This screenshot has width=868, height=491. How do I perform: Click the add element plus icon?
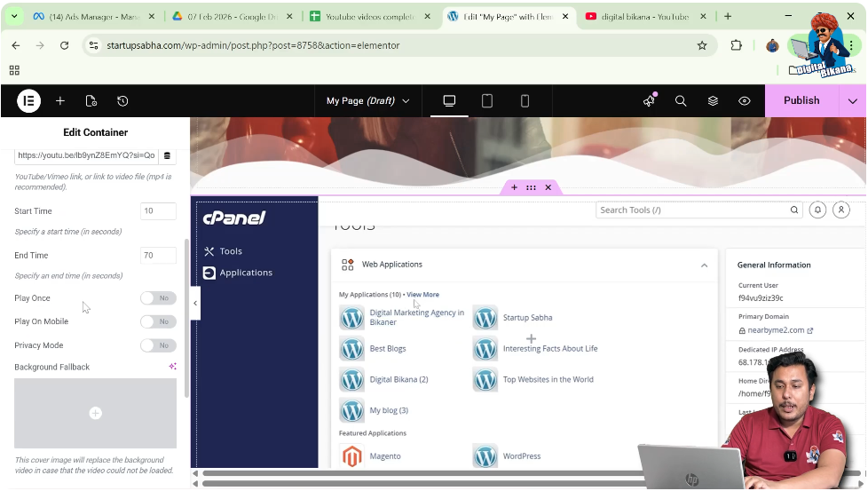[x=60, y=101]
